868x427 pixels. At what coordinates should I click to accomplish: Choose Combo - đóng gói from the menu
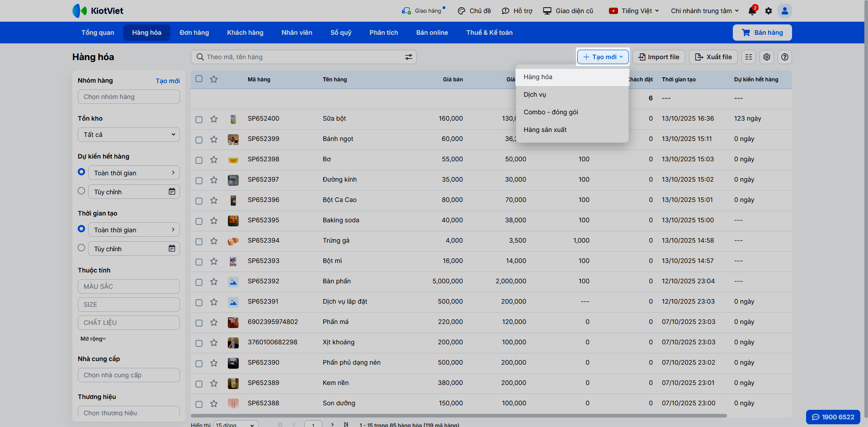[x=551, y=112]
